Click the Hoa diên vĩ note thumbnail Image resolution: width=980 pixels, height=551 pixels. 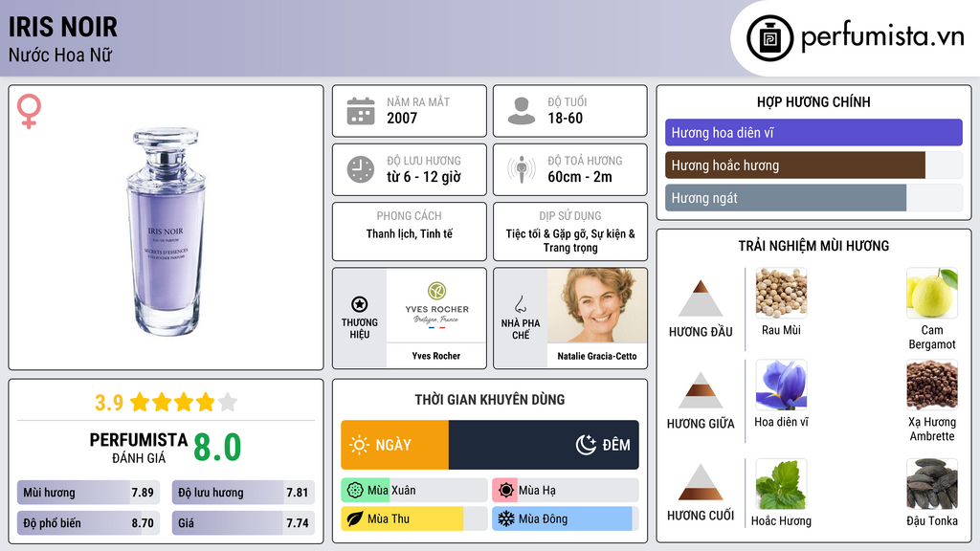[x=781, y=385]
